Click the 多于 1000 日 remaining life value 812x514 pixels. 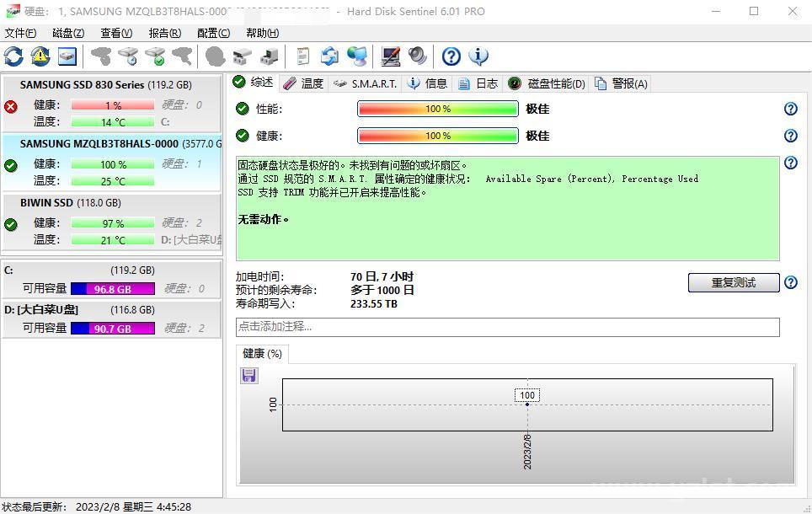pos(382,290)
